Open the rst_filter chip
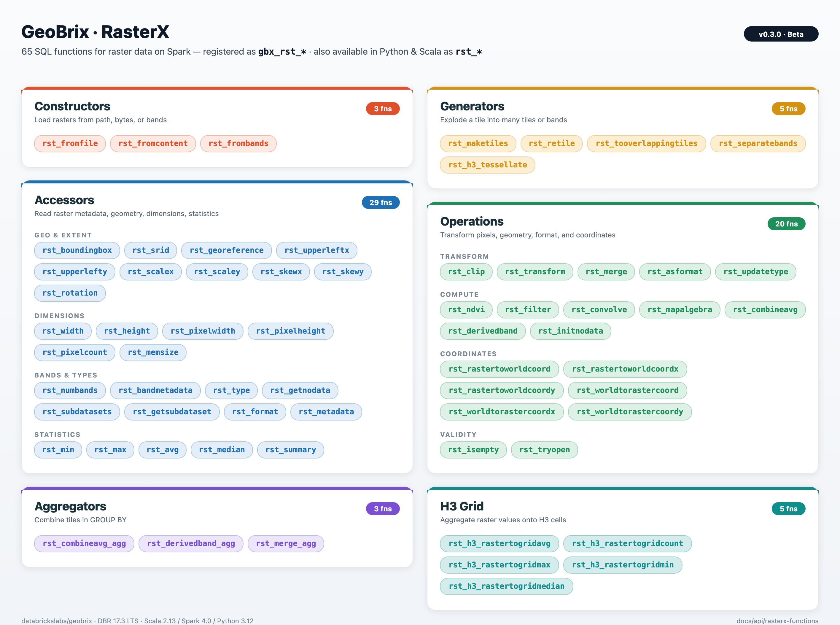 click(x=528, y=310)
